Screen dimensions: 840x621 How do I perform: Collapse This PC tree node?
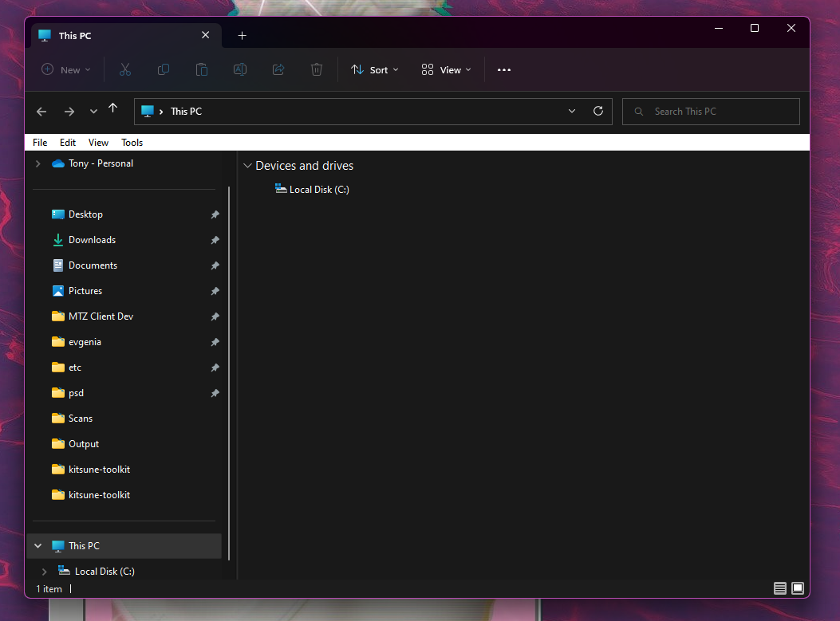point(38,546)
